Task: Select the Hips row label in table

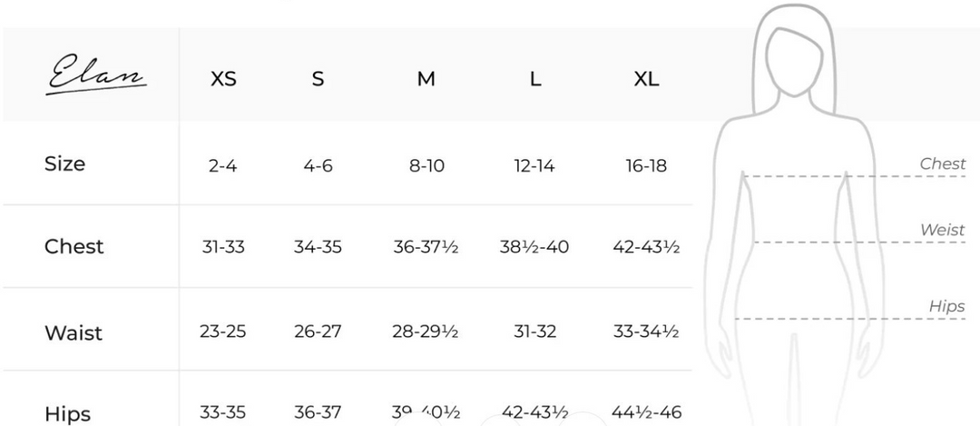Action: (x=67, y=413)
